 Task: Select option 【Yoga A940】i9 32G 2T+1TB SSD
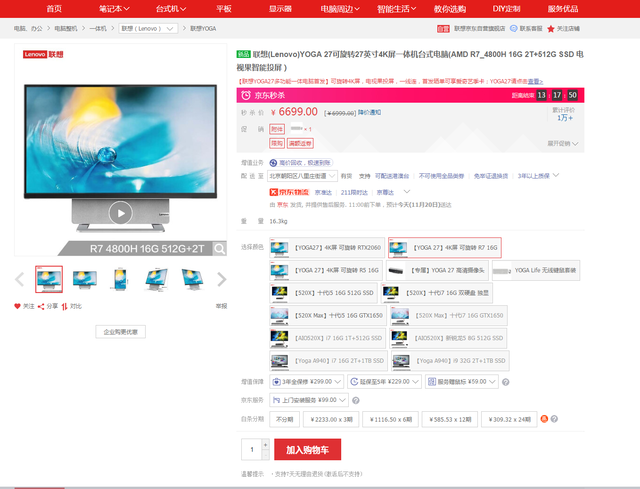450,361
